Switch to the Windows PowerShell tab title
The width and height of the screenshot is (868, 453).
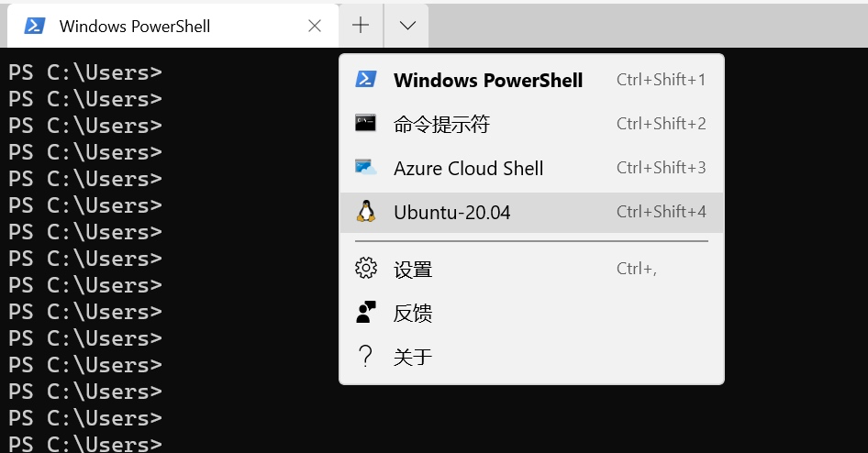point(135,26)
